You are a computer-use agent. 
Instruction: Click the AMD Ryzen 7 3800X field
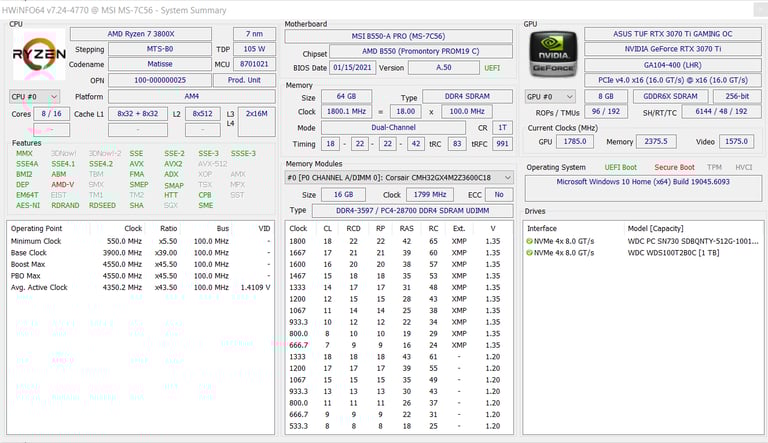pos(141,34)
